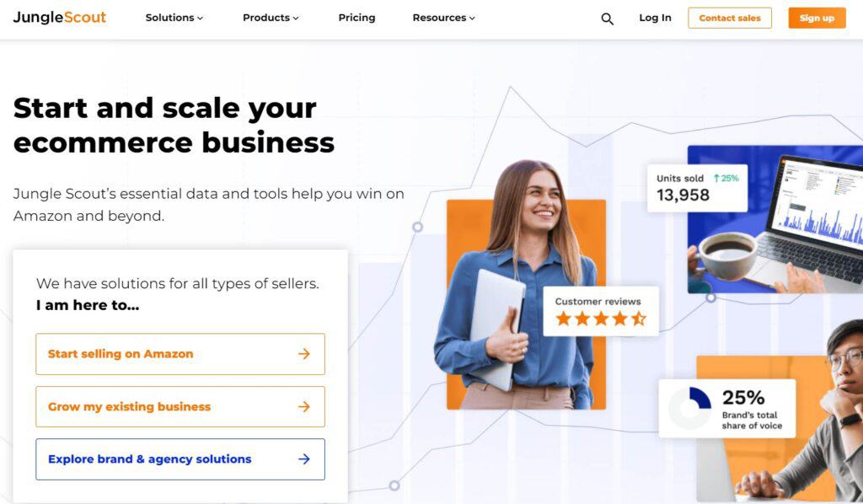Click the search magnifier icon
This screenshot has width=863, height=504.
607,19
